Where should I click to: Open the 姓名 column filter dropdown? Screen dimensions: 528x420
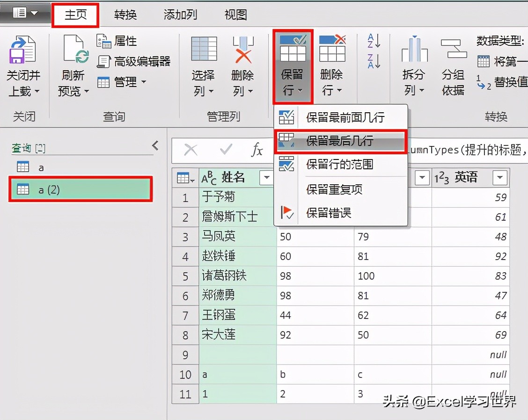(x=266, y=178)
